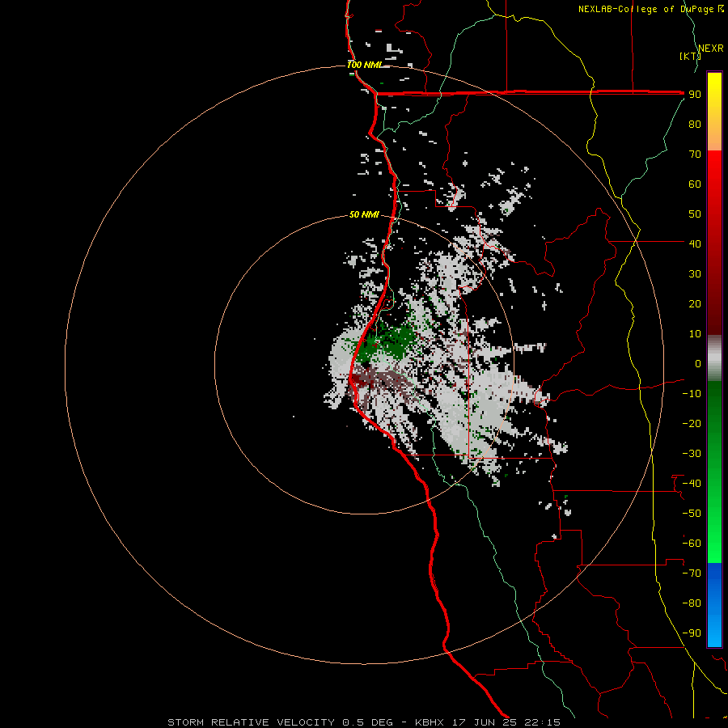Click the 10 value on the velocity scale
The height and width of the screenshot is (728, 728).
click(695, 334)
